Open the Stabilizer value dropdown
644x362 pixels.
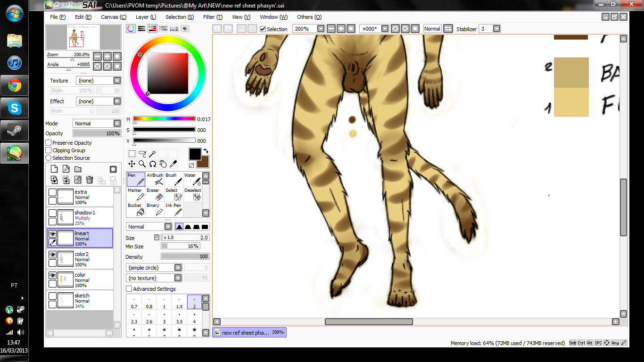(496, 29)
